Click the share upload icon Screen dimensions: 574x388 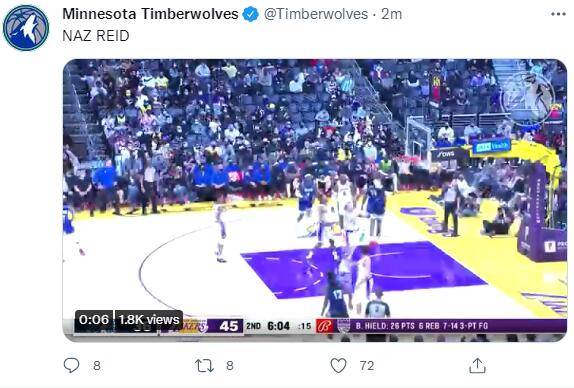(x=477, y=366)
